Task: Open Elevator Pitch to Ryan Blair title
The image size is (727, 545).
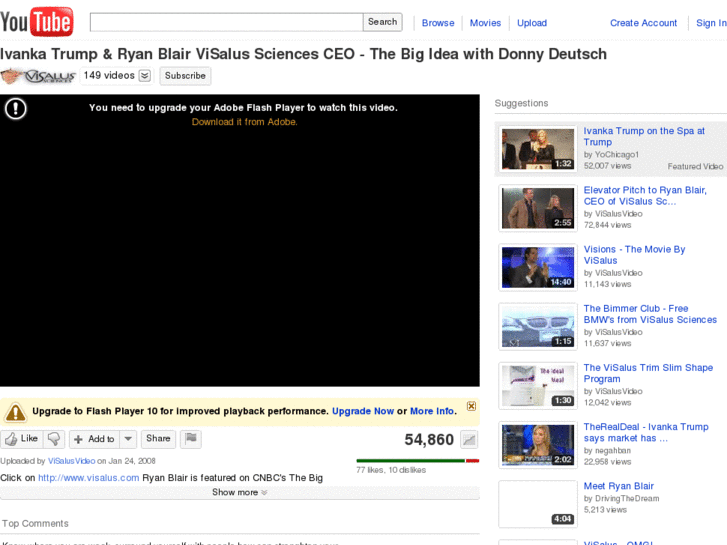Action: tap(645, 196)
